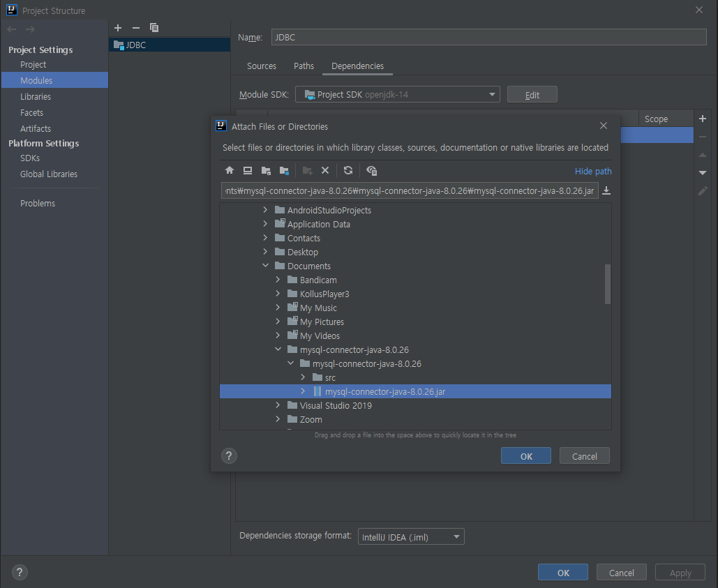Toggle show hidden files and directories icon
The image size is (718, 588).
click(371, 171)
